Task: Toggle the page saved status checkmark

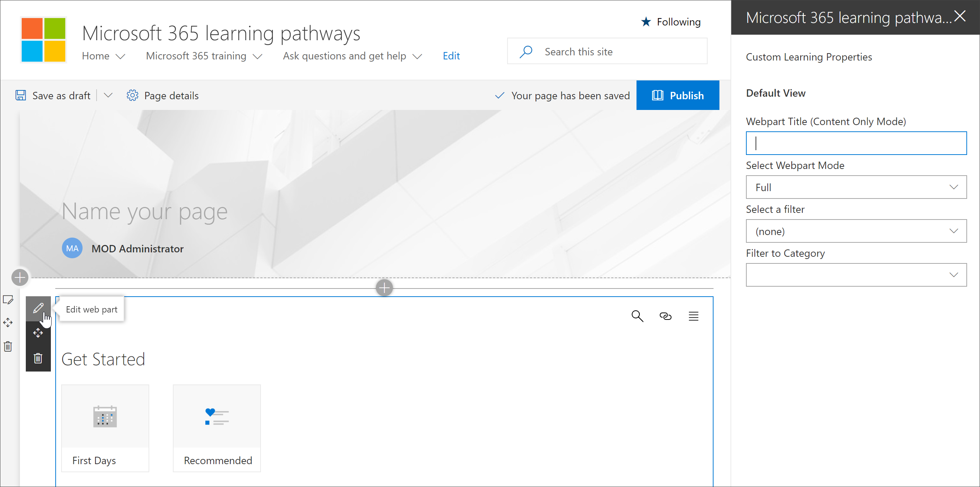Action: (498, 95)
